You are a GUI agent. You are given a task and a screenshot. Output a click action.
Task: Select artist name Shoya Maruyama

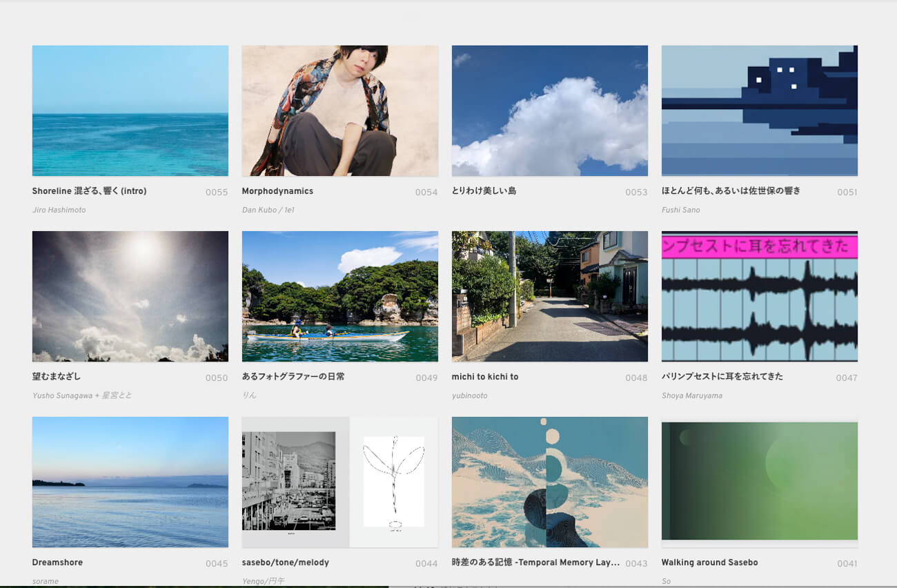[691, 395]
